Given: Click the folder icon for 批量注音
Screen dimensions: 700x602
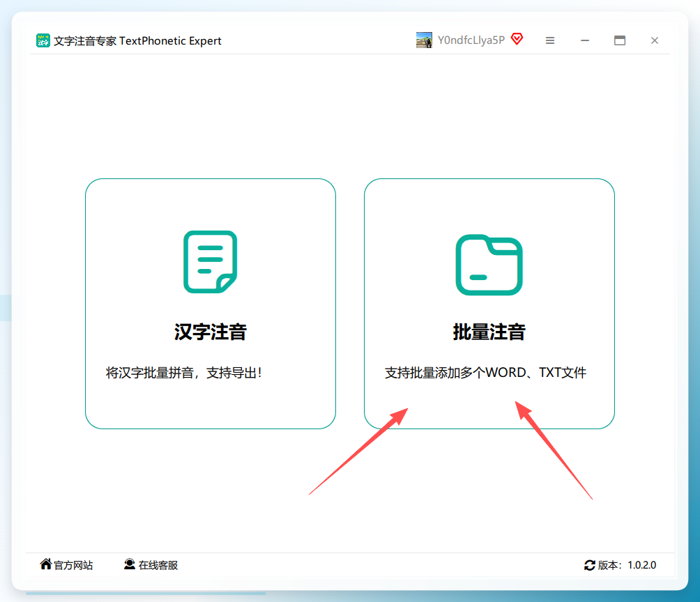Looking at the screenshot, I should pyautogui.click(x=489, y=265).
